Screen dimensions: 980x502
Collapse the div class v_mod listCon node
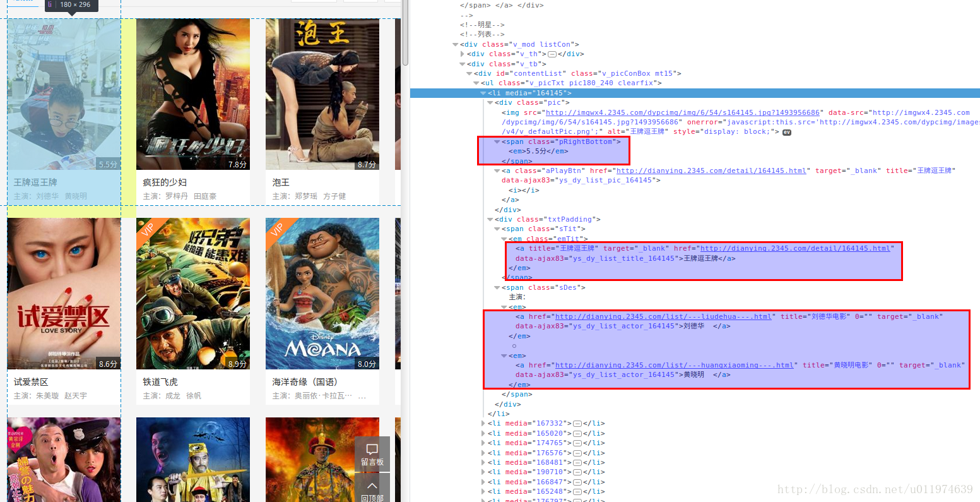456,45
